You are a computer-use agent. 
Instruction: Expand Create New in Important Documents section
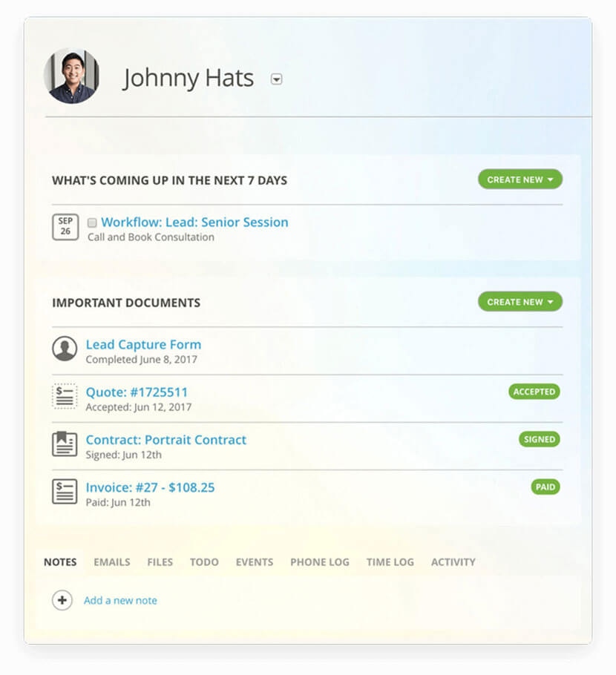(520, 302)
